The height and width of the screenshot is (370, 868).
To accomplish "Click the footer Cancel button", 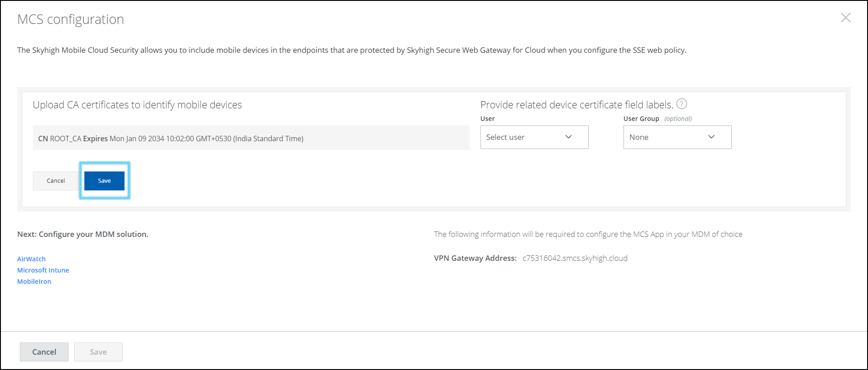I will pos(44,352).
